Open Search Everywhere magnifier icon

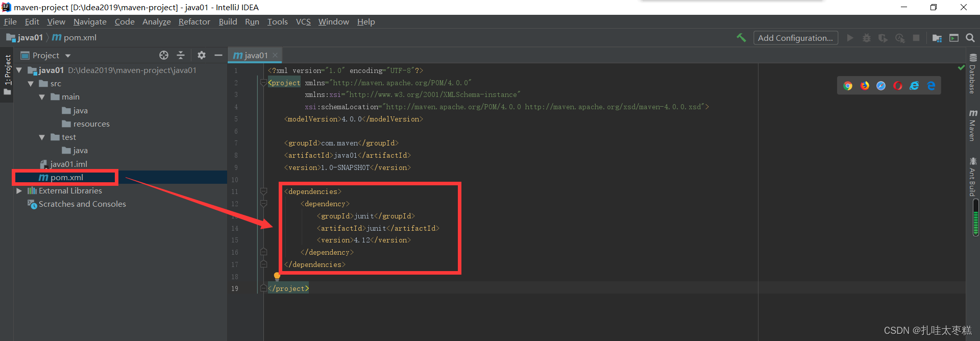[970, 38]
